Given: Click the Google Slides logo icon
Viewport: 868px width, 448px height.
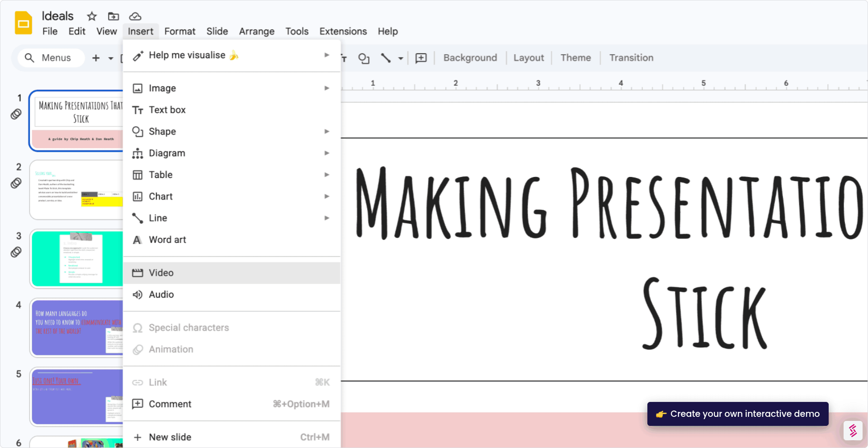Looking at the screenshot, I should click(24, 23).
